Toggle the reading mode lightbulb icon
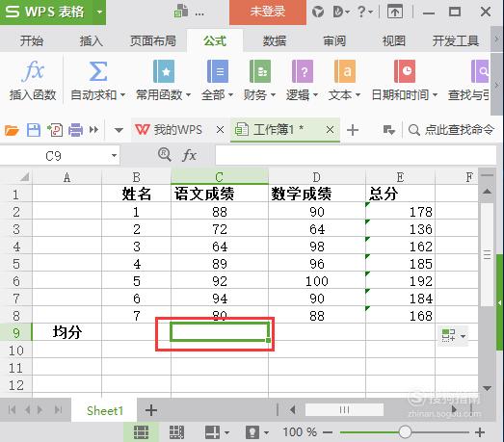The image size is (504, 442). coord(252,432)
